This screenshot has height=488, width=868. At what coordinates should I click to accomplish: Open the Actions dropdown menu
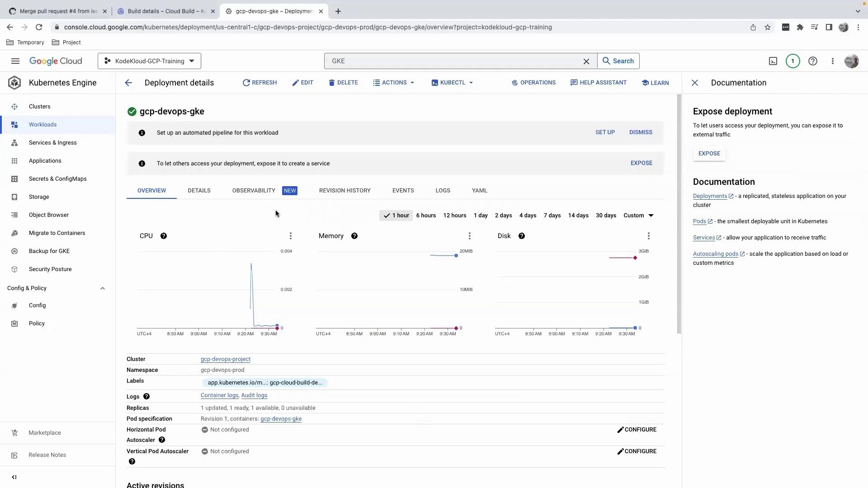pyautogui.click(x=394, y=83)
